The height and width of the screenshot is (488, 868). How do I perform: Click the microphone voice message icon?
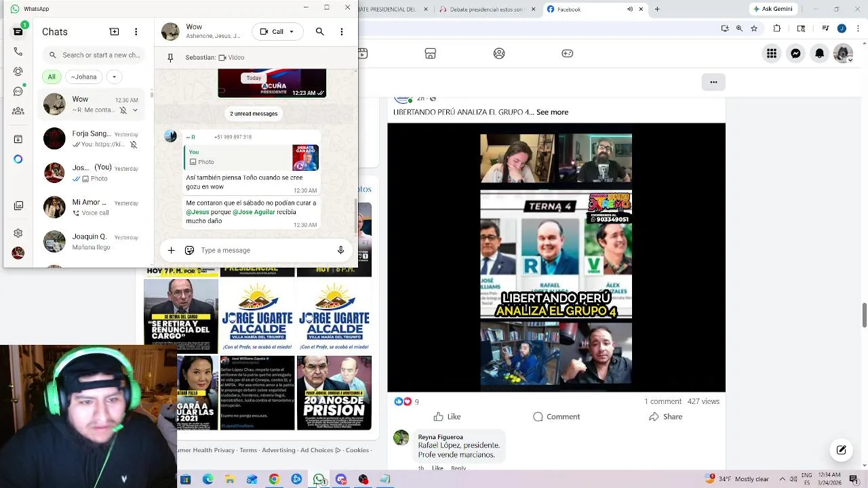coord(340,250)
